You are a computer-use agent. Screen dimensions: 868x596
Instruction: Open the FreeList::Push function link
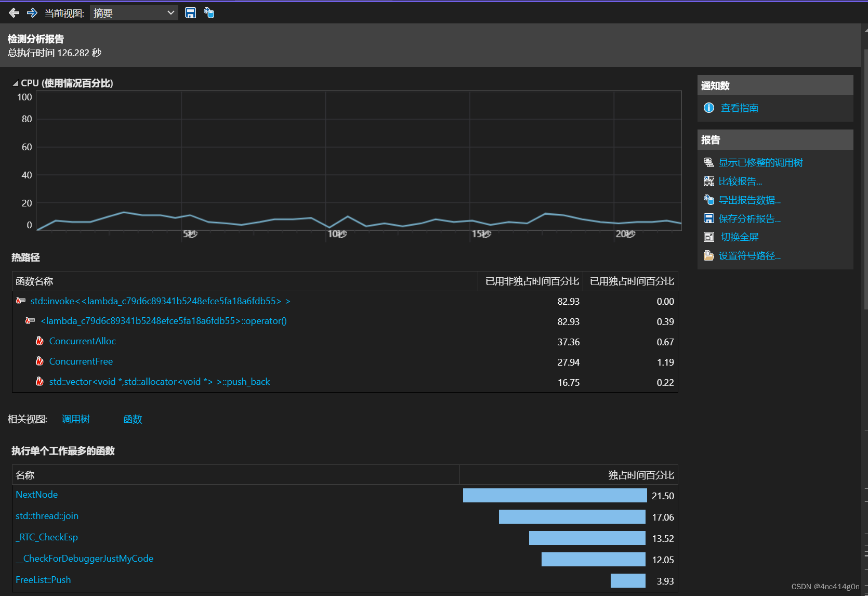click(x=43, y=580)
